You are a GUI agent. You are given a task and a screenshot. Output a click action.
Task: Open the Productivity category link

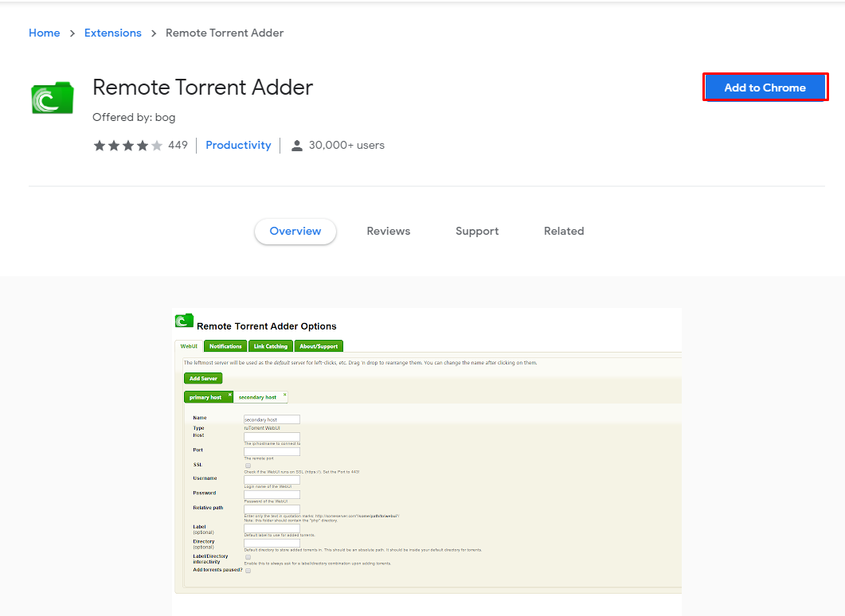point(238,145)
